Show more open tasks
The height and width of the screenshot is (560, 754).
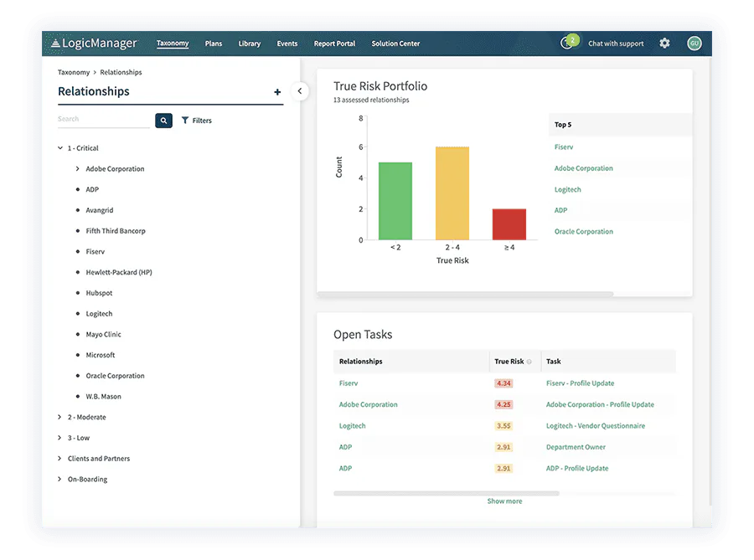pyautogui.click(x=504, y=501)
